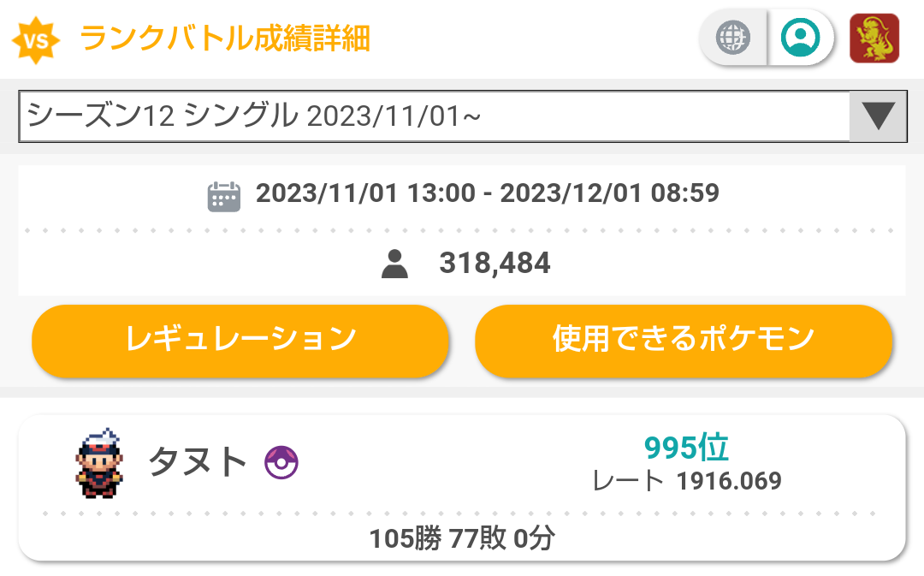Click the orange VS star badge icon
The height and width of the screenshot is (576, 924).
(x=36, y=40)
